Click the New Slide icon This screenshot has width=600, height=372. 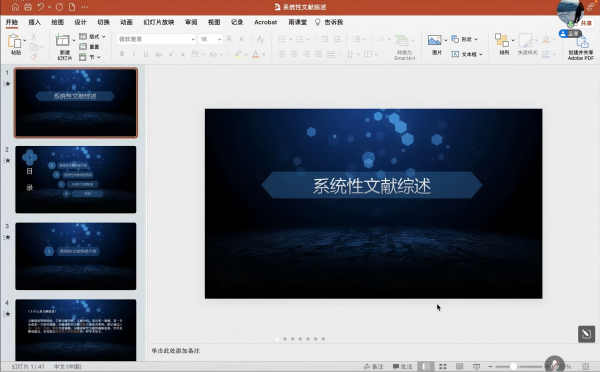[62, 41]
